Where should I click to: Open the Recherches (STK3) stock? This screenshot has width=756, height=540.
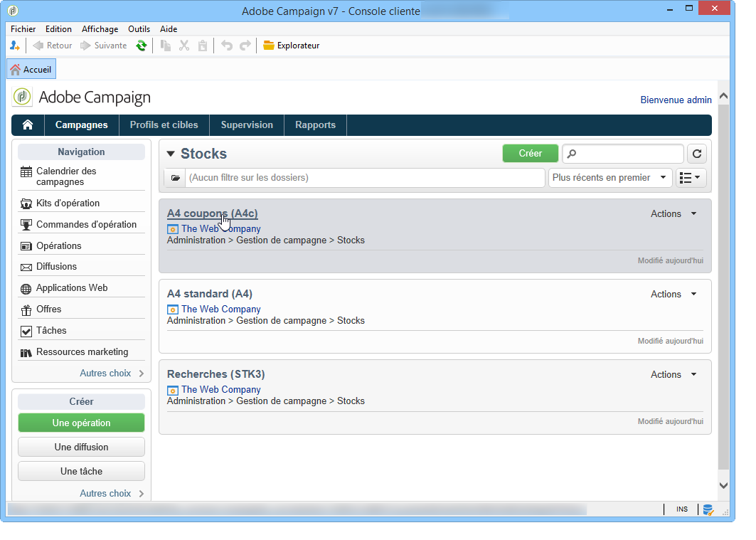pyautogui.click(x=216, y=375)
